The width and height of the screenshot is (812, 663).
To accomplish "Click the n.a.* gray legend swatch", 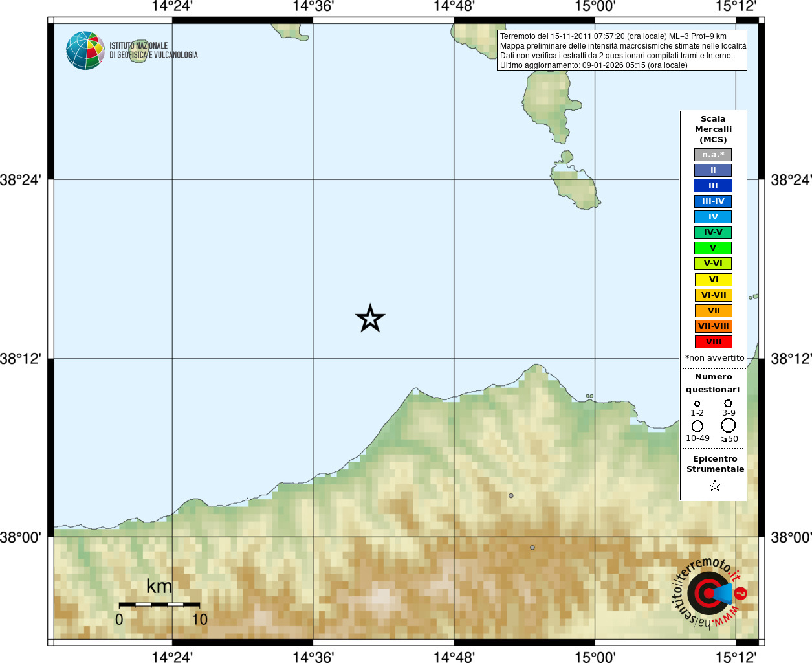I will pyautogui.click(x=713, y=155).
